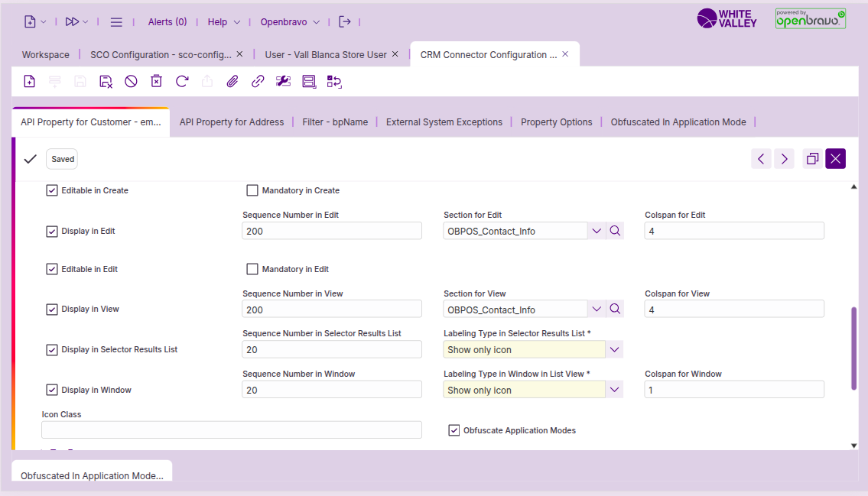This screenshot has width=868, height=496.
Task: Click the Icon Class input field
Action: click(232, 430)
